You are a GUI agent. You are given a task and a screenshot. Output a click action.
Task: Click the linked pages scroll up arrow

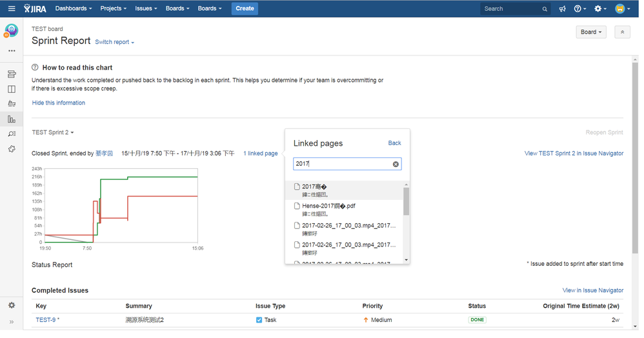406,184
